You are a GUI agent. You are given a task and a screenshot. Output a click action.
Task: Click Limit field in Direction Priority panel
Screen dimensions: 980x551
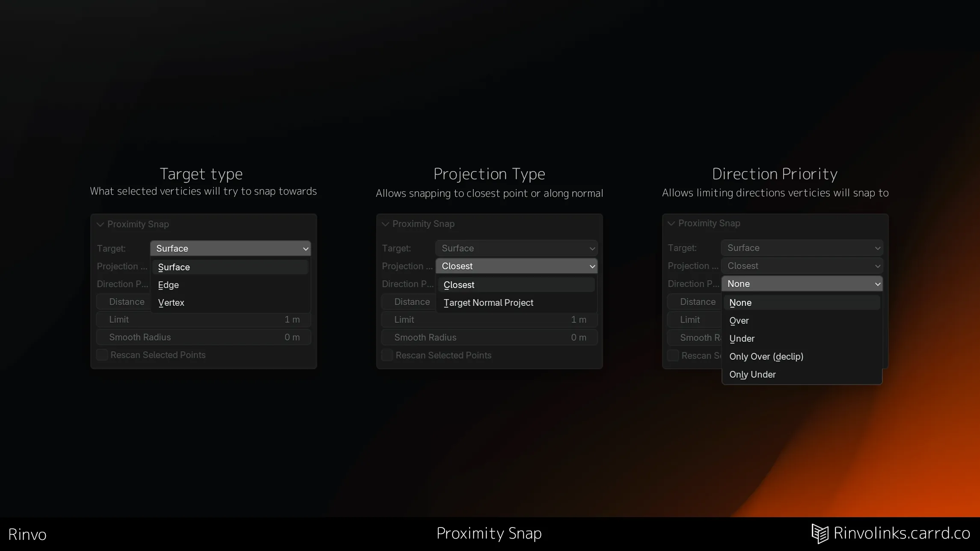pyautogui.click(x=695, y=320)
